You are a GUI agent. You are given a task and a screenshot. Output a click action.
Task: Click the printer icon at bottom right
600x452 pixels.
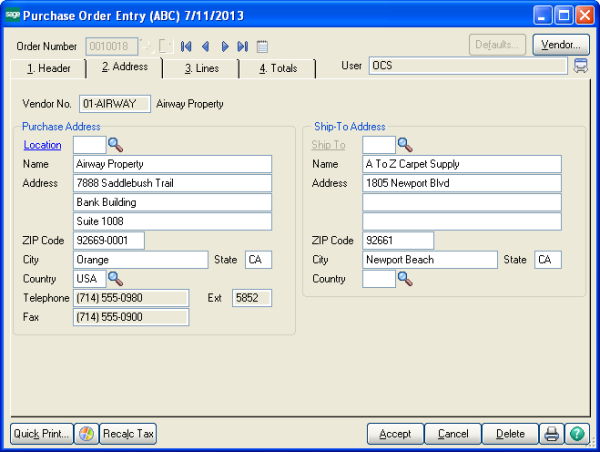550,434
